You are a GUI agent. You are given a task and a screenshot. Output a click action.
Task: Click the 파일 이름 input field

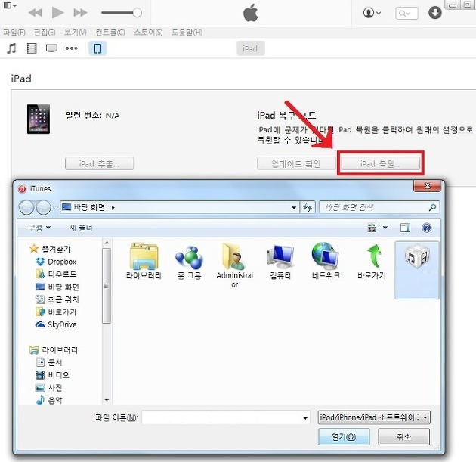tap(226, 417)
